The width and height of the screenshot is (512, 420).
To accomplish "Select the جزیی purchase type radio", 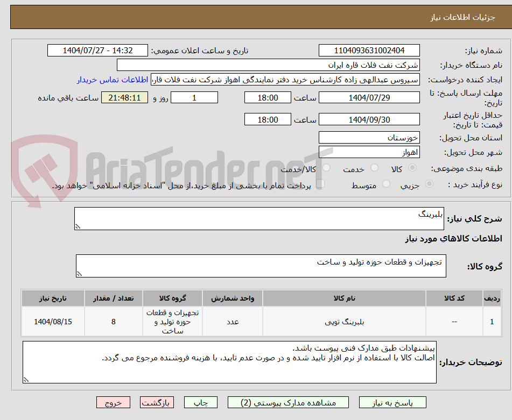I will [430, 184].
